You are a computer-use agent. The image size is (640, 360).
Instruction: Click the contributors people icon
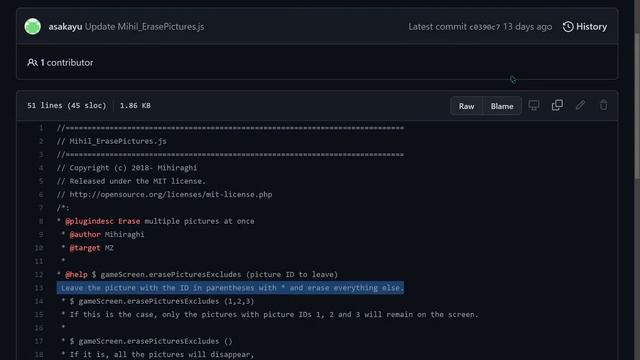(32, 62)
